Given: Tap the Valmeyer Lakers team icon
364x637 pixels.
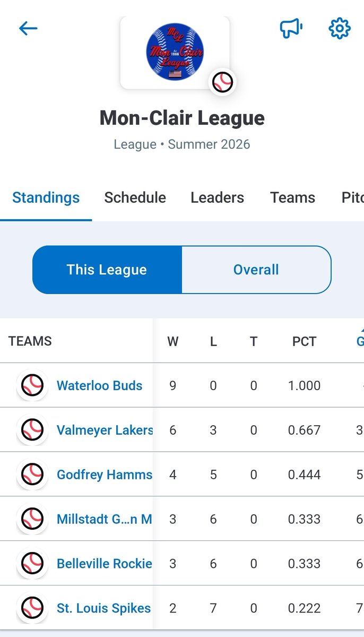Looking at the screenshot, I should pyautogui.click(x=32, y=430).
